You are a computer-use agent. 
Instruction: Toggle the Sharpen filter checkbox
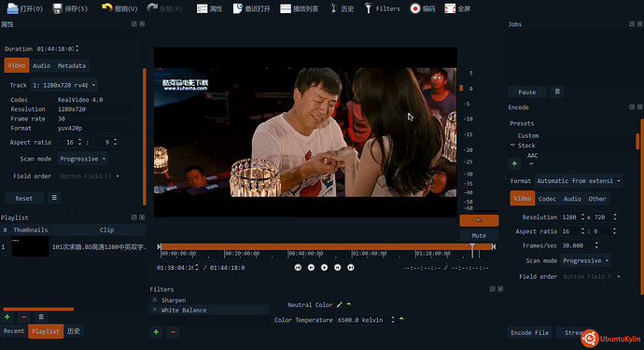154,300
